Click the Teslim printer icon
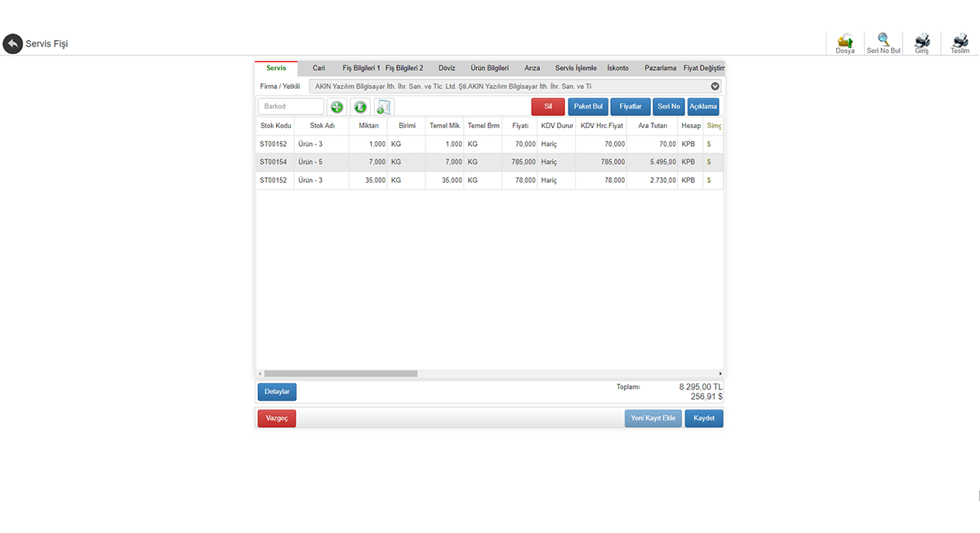The image size is (980, 533). tap(960, 41)
